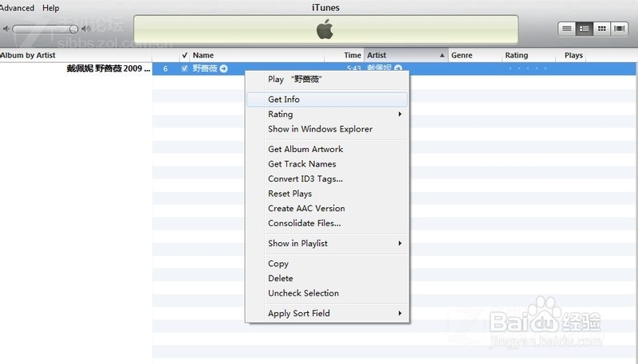
Task: Sort by the Rating column header
Action: click(x=529, y=55)
